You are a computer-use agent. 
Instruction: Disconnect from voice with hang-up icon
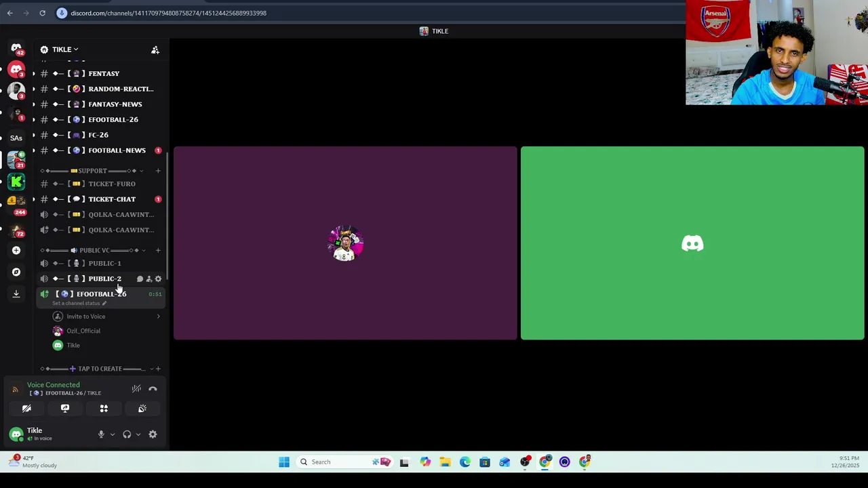pos(153,389)
